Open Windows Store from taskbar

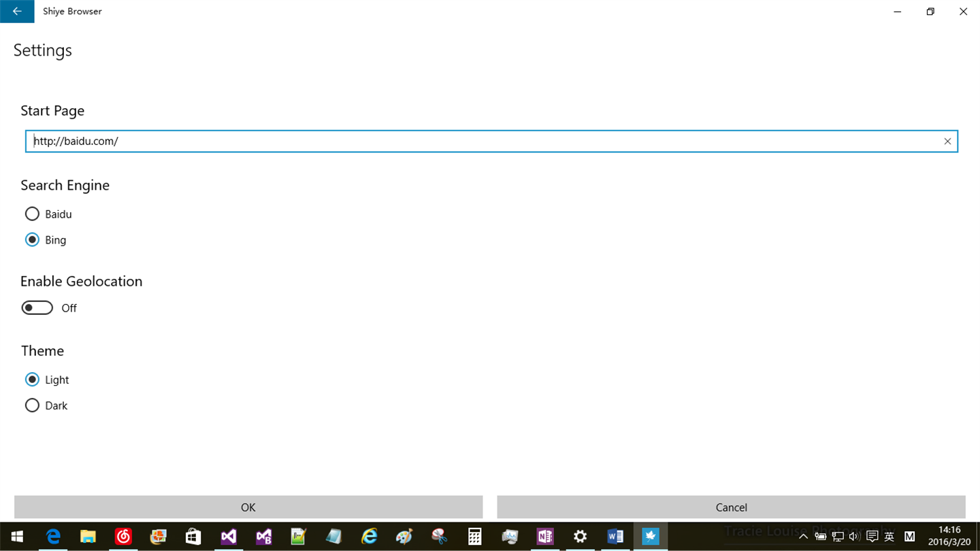pyautogui.click(x=193, y=537)
